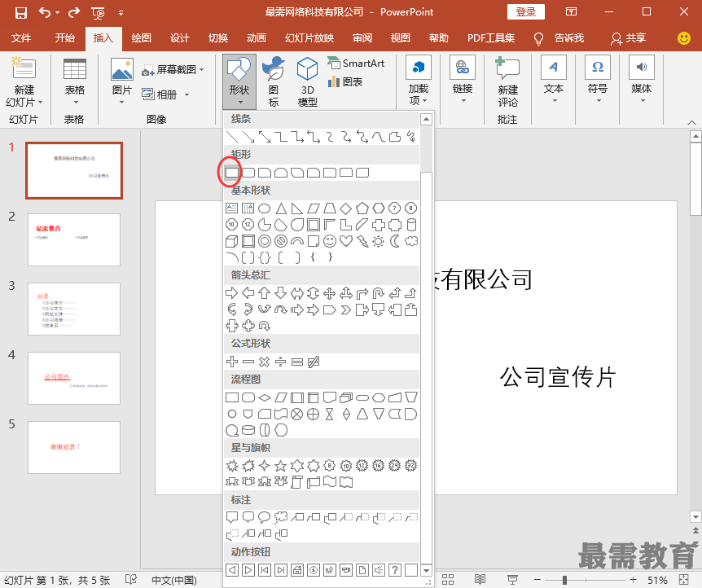Choose the moon shape

395,241
